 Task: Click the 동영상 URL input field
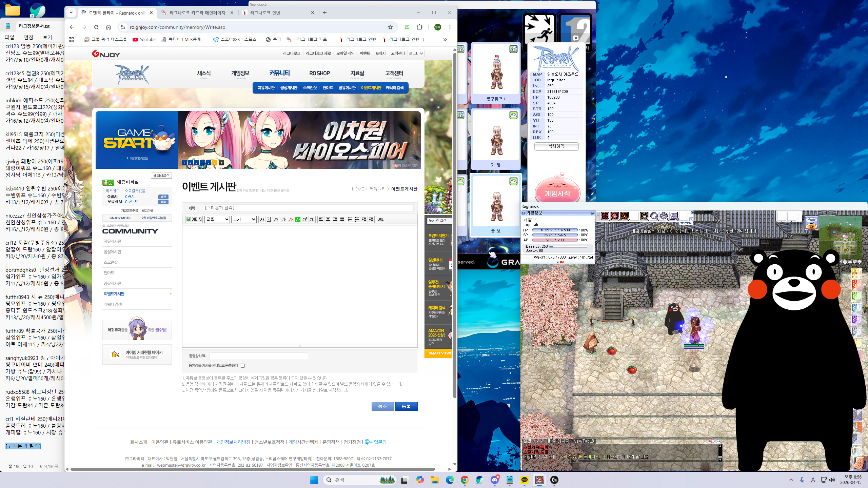pos(258,356)
